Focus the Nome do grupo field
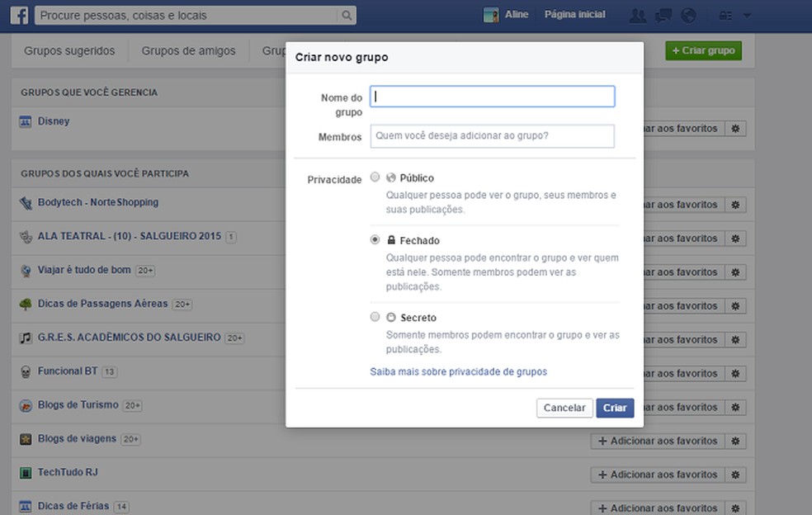This screenshot has height=515, width=812. tap(493, 97)
